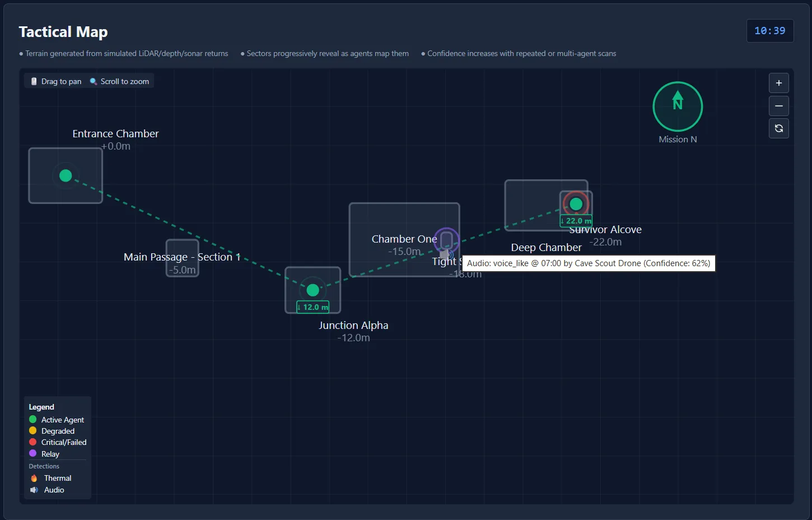Click the Entrance Chamber label
The image size is (812, 520).
115,133
